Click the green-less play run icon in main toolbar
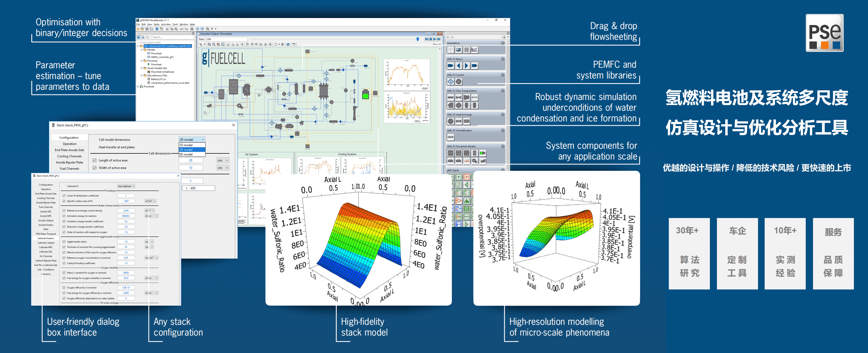Viewport: 868px width, 353px height. coord(212,29)
